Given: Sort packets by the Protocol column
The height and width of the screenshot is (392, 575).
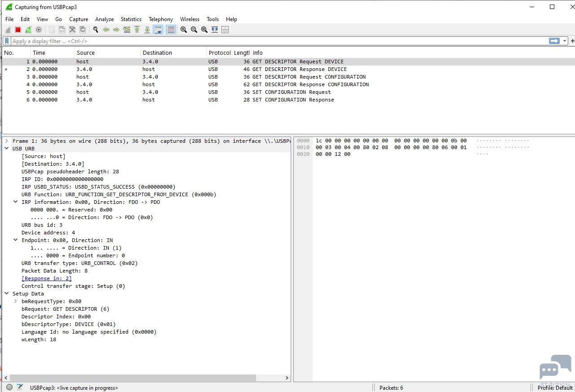Looking at the screenshot, I should click(x=219, y=53).
